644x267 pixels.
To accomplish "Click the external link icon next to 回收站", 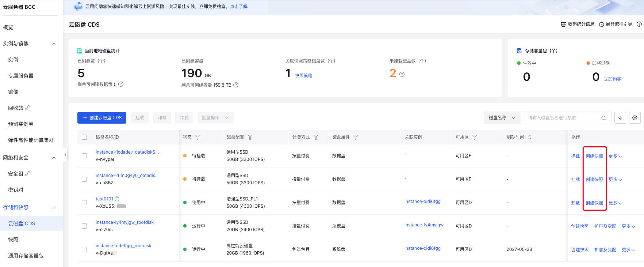I will point(27,108).
